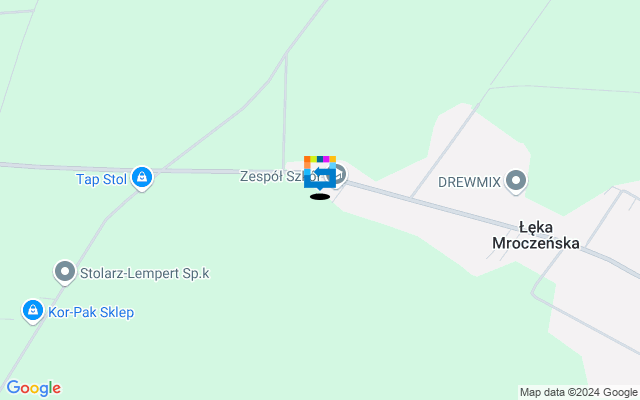Click the Kor-Pak Sklep text label
Image resolution: width=640 pixels, height=400 pixels.
[x=91, y=312]
